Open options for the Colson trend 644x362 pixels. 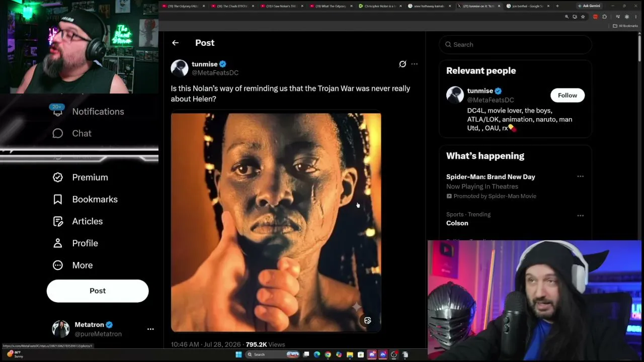[x=580, y=216]
